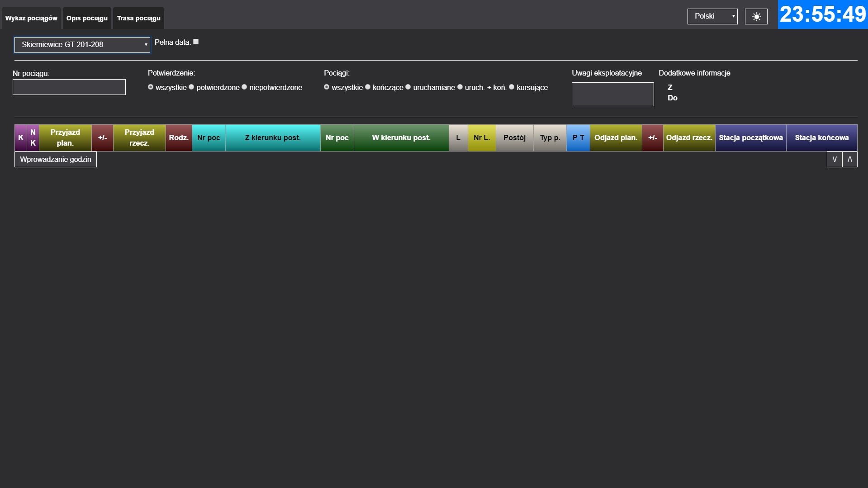Image resolution: width=868 pixels, height=488 pixels.
Task: Click the scroll up arrow button
Action: point(849,159)
